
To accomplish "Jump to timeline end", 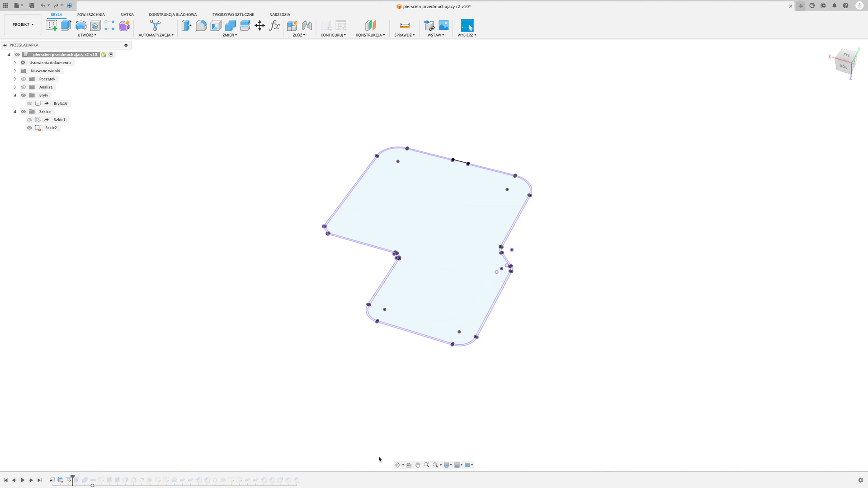I will (x=39, y=480).
